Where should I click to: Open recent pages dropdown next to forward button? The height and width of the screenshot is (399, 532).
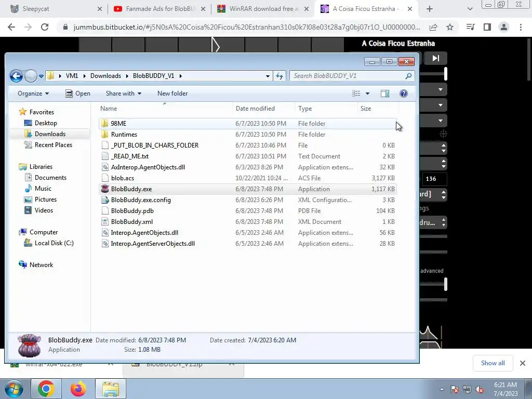coord(41,76)
